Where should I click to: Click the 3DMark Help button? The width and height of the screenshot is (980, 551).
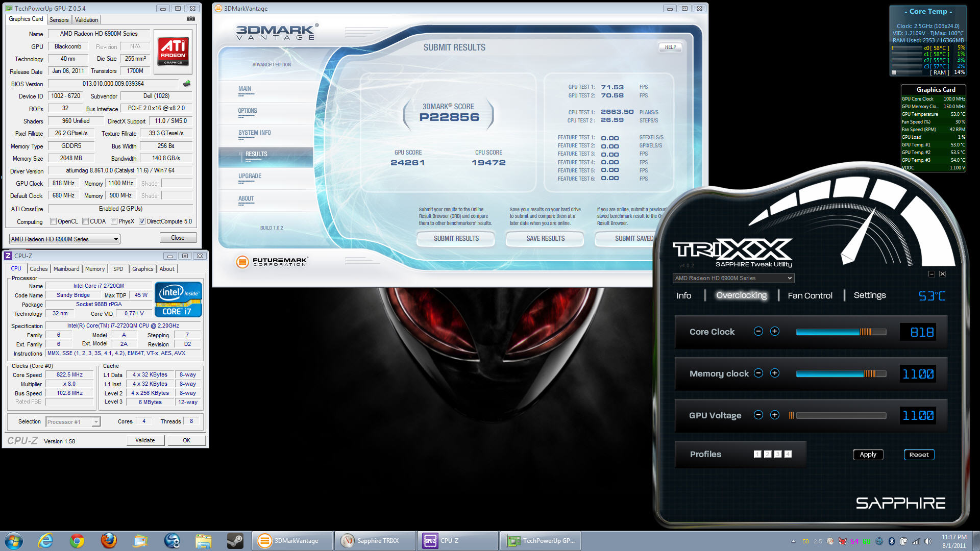click(x=670, y=47)
